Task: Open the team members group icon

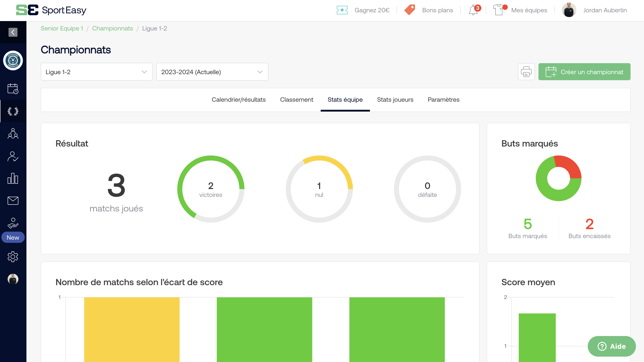Action: [x=13, y=134]
